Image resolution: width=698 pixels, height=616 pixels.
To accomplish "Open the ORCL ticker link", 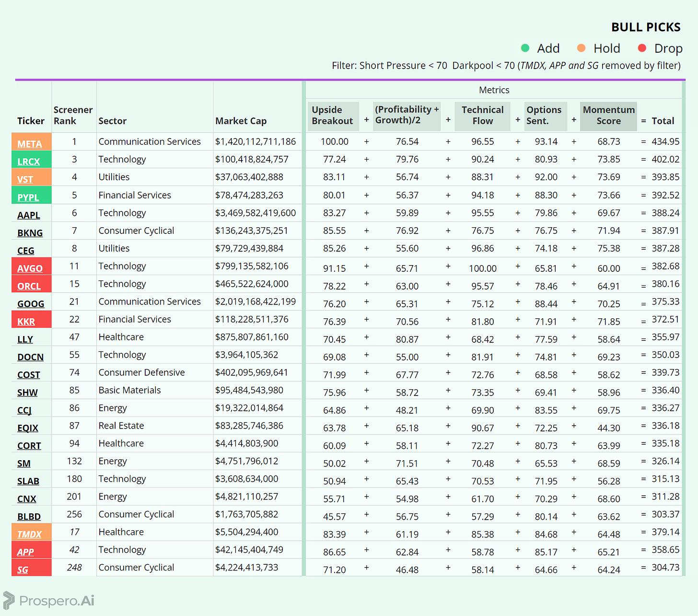I will pyautogui.click(x=29, y=286).
